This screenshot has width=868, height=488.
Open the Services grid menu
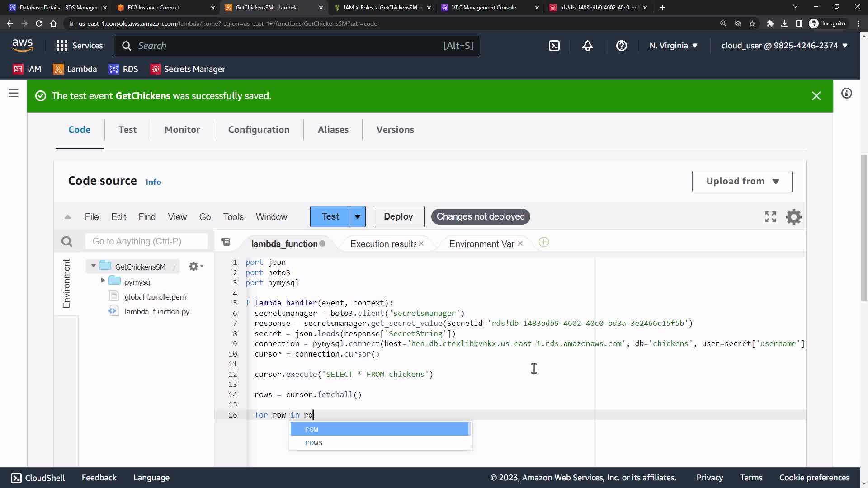coord(79,46)
